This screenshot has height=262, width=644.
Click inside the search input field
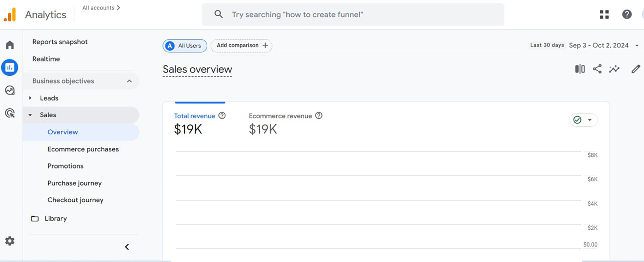tap(353, 14)
